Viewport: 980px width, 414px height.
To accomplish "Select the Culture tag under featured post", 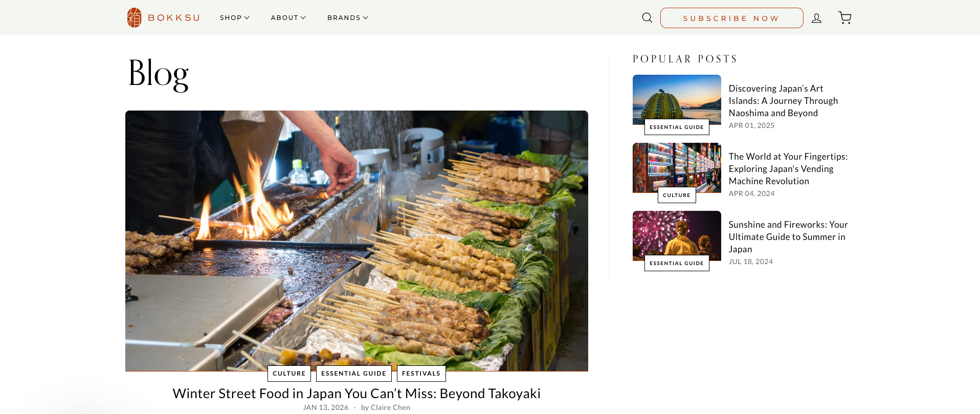I will 289,374.
